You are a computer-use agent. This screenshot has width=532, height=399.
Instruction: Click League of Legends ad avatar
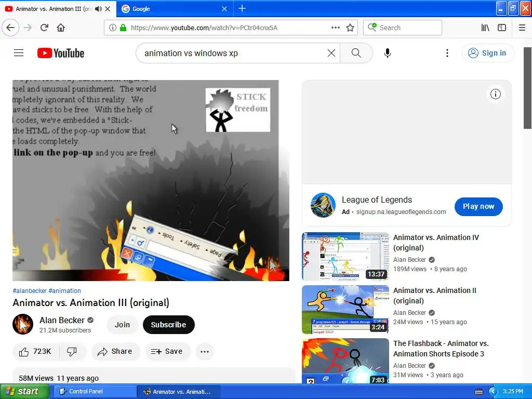(323, 205)
